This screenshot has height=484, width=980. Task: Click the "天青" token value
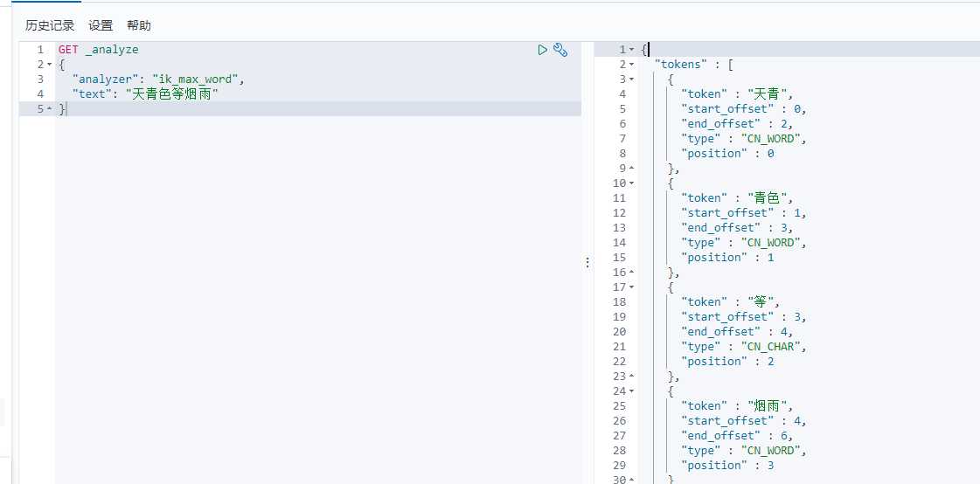pos(766,94)
